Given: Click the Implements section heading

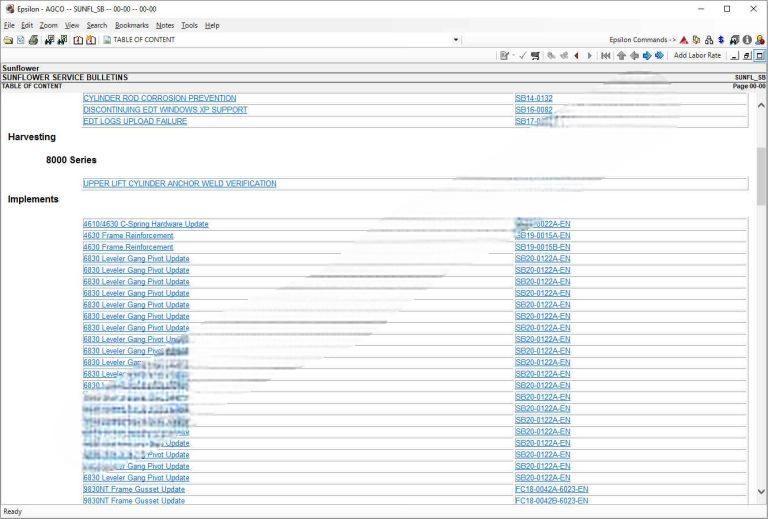Looking at the screenshot, I should (33, 199).
